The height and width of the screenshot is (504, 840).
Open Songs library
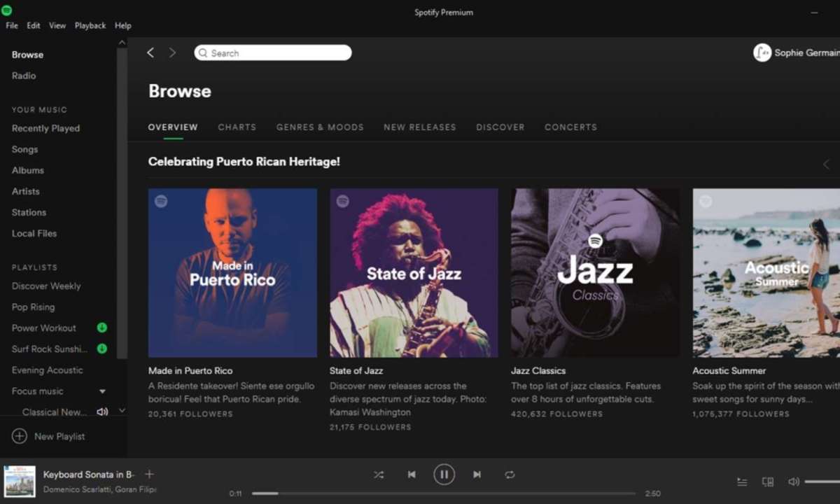[x=24, y=149]
